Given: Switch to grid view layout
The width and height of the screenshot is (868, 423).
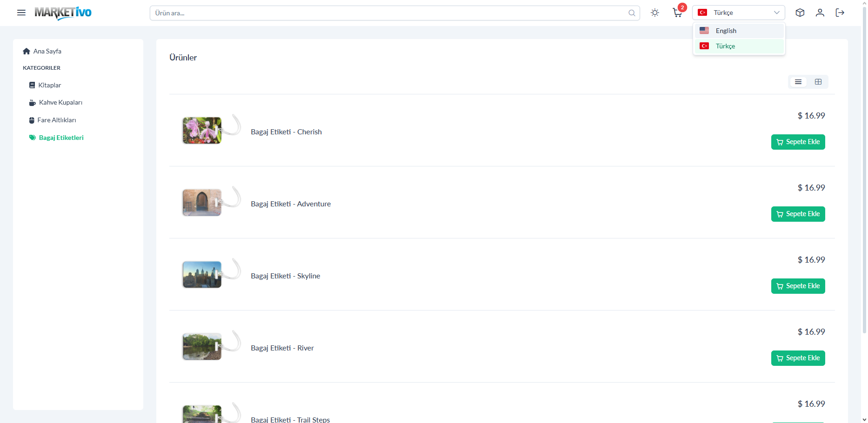Looking at the screenshot, I should (818, 82).
